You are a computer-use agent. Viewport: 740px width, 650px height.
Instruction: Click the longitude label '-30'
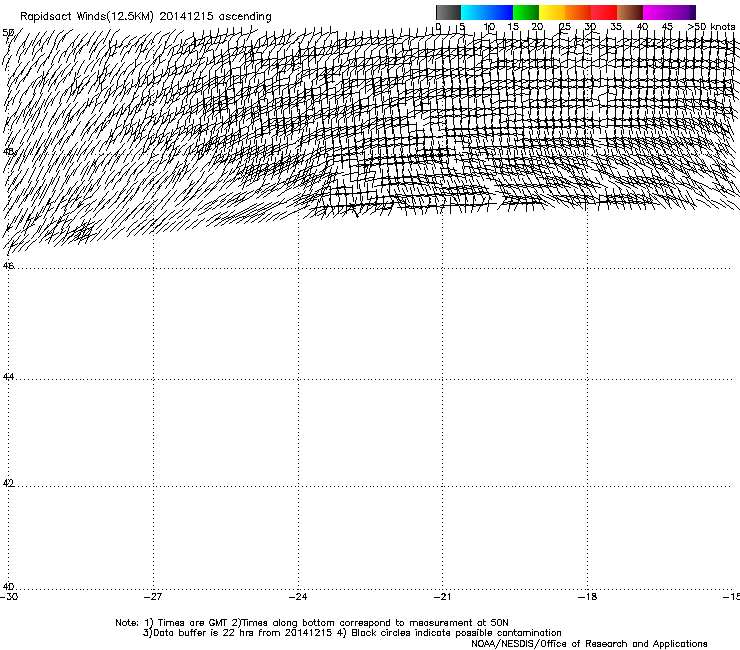tap(9, 597)
